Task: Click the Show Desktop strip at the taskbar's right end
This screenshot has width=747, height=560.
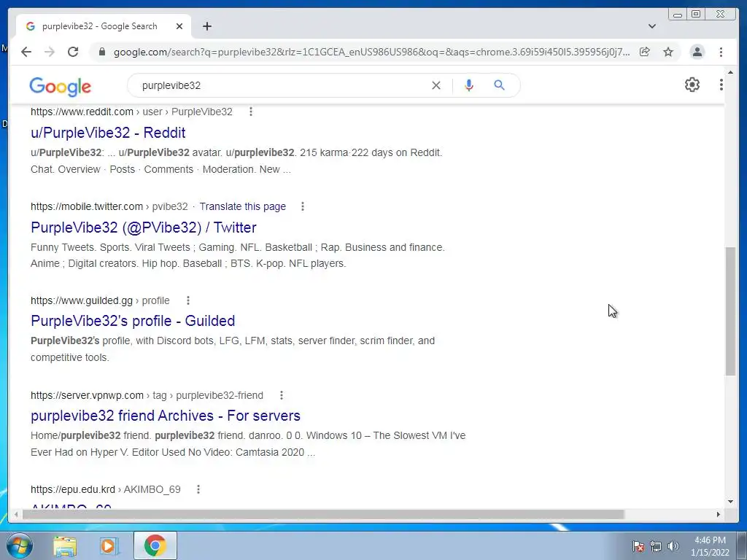Action: click(x=743, y=545)
